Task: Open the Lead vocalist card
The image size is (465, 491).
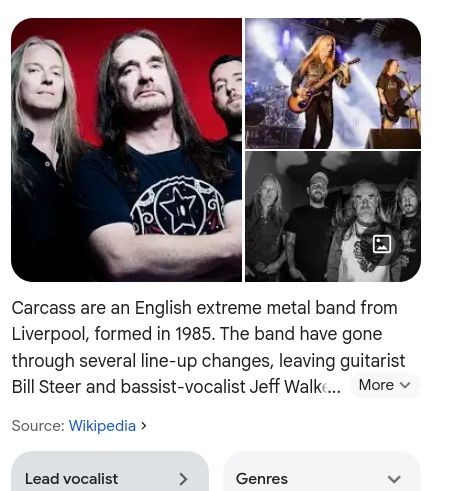Action: (x=110, y=471)
